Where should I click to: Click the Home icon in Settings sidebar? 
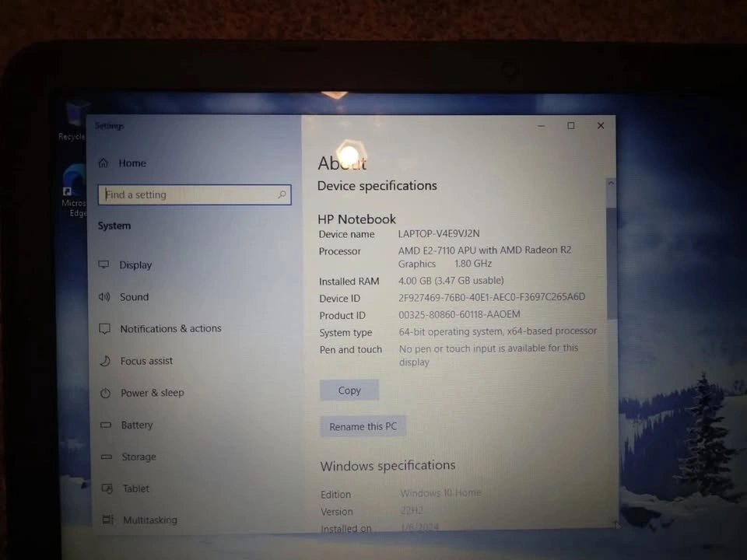[103, 163]
